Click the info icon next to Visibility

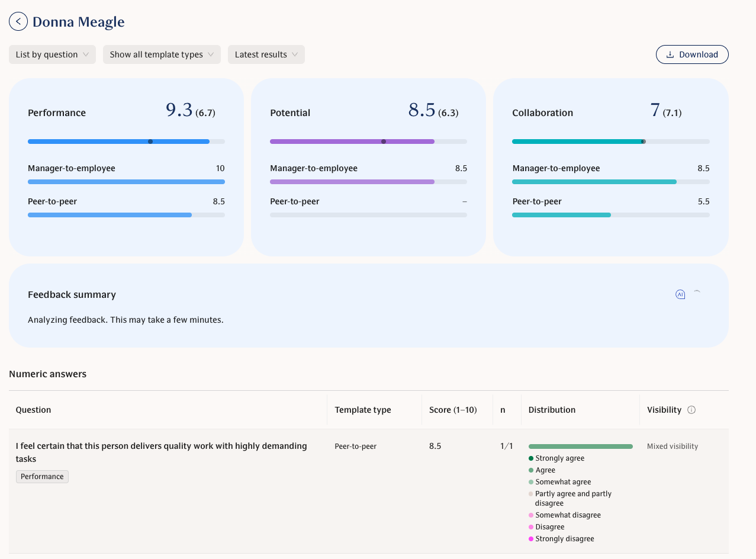691,410
